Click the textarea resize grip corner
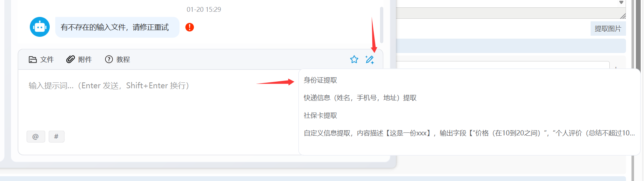This screenshot has width=644, height=181. [623, 16]
